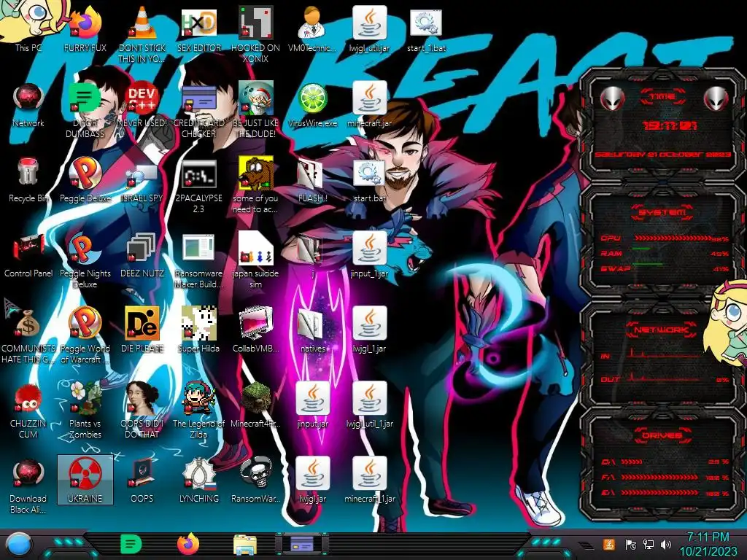Select the CollabVMB shortcut

coord(256,330)
